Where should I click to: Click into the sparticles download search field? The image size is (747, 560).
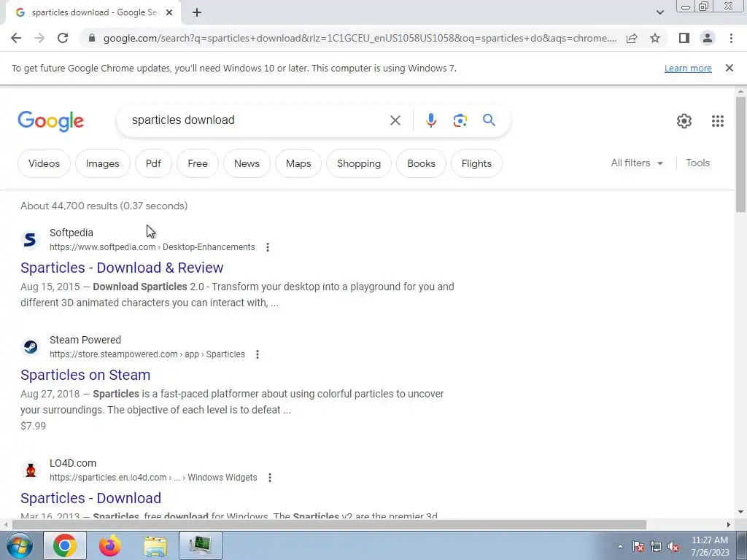coord(258,120)
